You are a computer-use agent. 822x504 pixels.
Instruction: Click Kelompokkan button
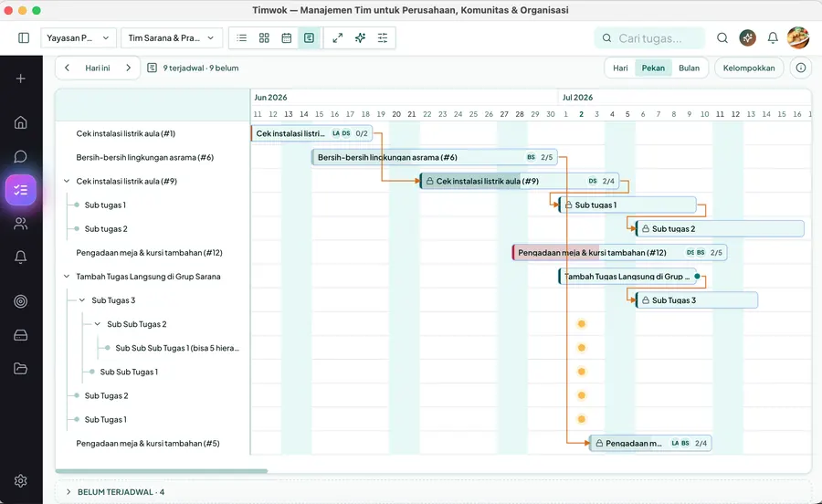click(749, 68)
